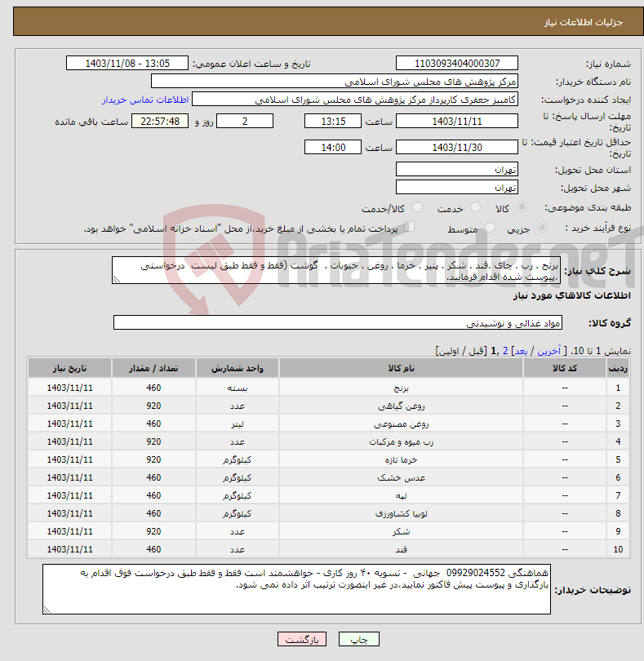Click the نام دستگاه خریدار field

click(x=335, y=82)
